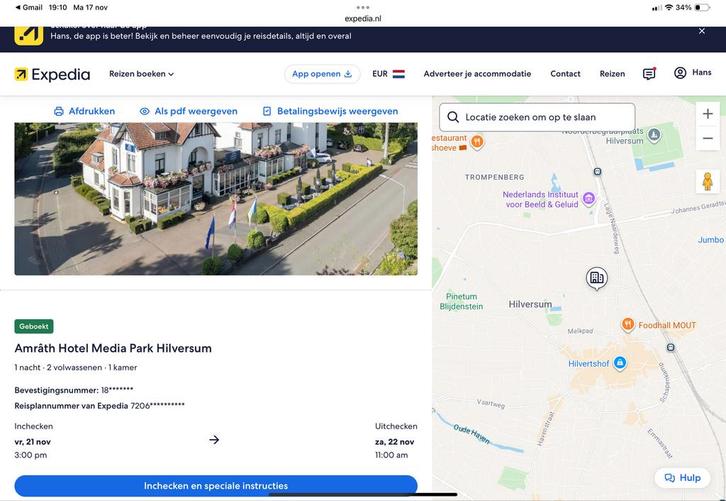The height and width of the screenshot is (501, 726).
Task: Click the magnifier icon in map search
Action: click(453, 117)
